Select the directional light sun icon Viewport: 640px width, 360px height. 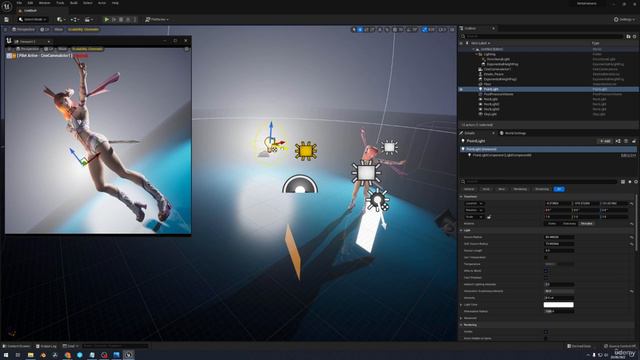pyautogui.click(x=377, y=200)
